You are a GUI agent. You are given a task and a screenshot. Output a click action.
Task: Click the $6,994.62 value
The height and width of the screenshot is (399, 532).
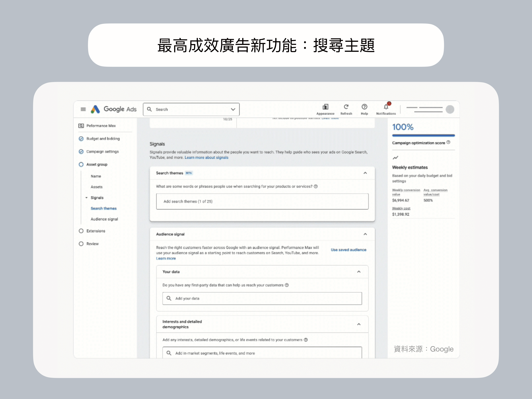400,200
